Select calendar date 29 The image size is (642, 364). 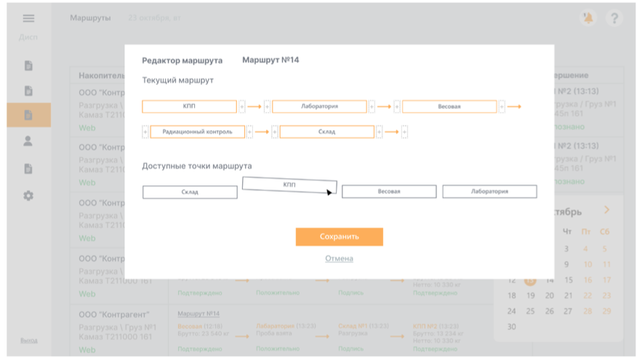pos(606,311)
